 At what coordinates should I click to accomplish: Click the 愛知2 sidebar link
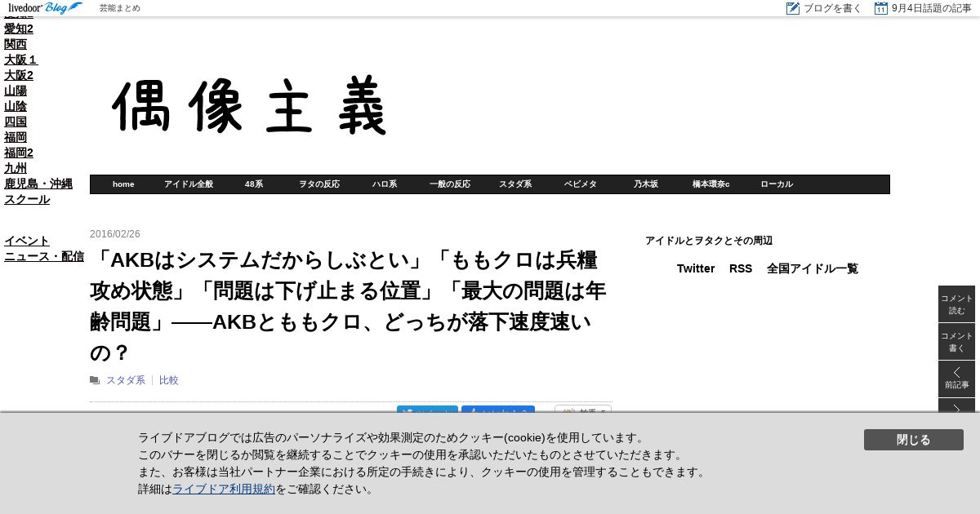[19, 29]
